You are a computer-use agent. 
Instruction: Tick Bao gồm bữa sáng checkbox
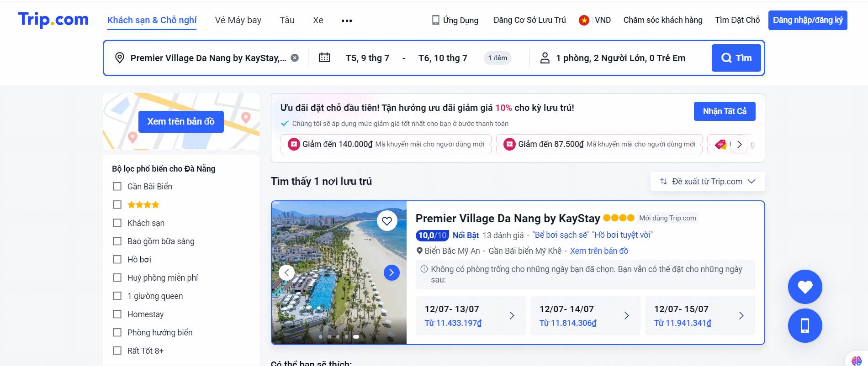click(117, 241)
